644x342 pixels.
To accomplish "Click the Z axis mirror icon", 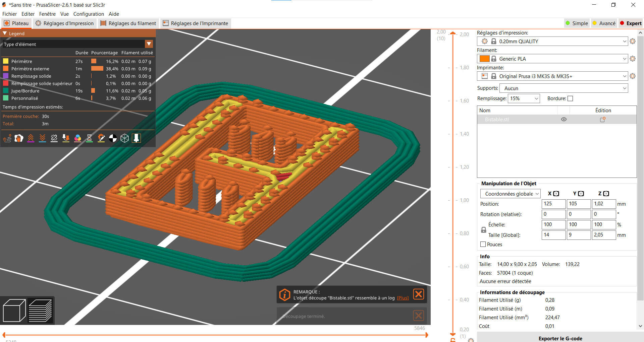I will coord(606,194).
